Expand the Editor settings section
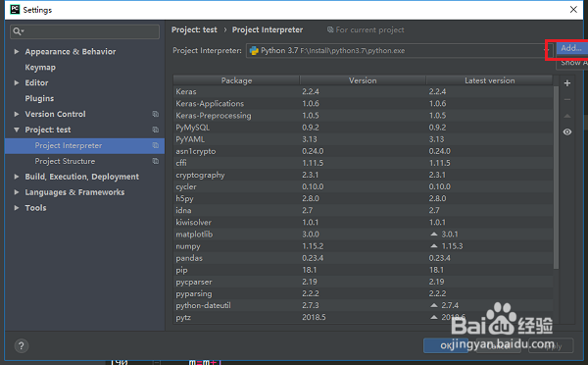 coord(17,82)
